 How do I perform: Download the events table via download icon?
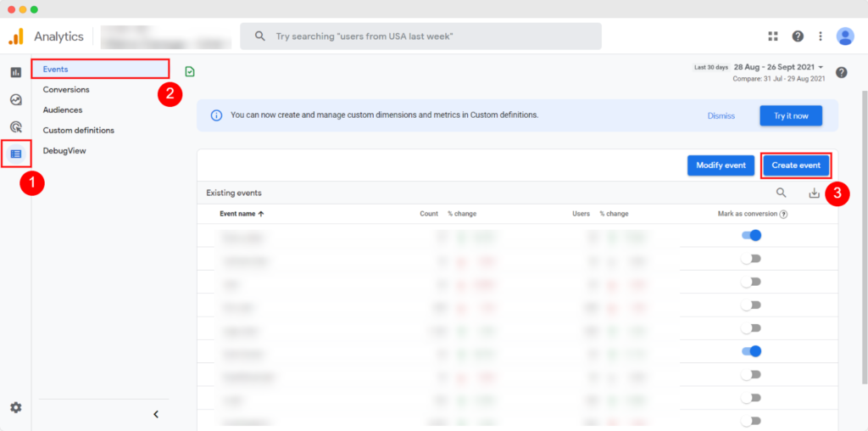coord(814,193)
